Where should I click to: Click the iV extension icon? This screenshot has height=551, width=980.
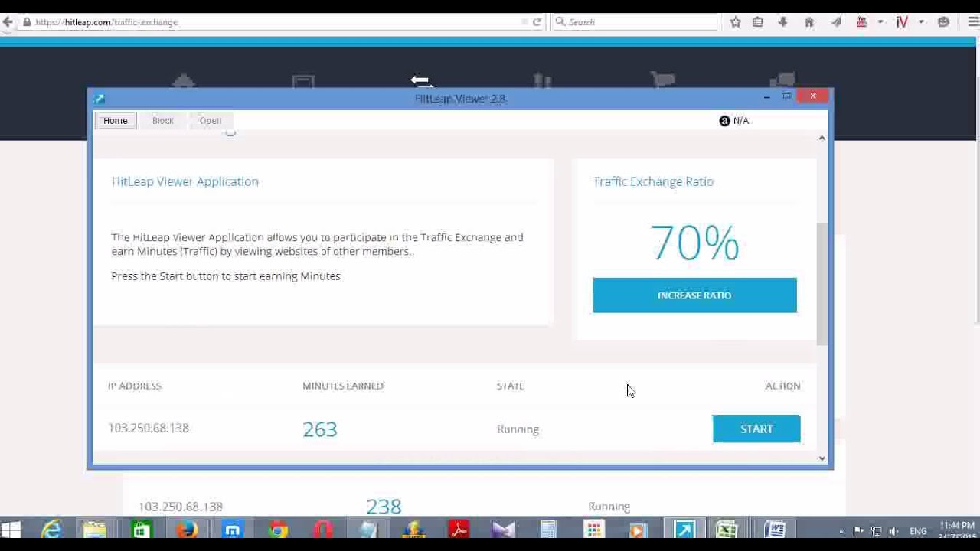click(902, 22)
